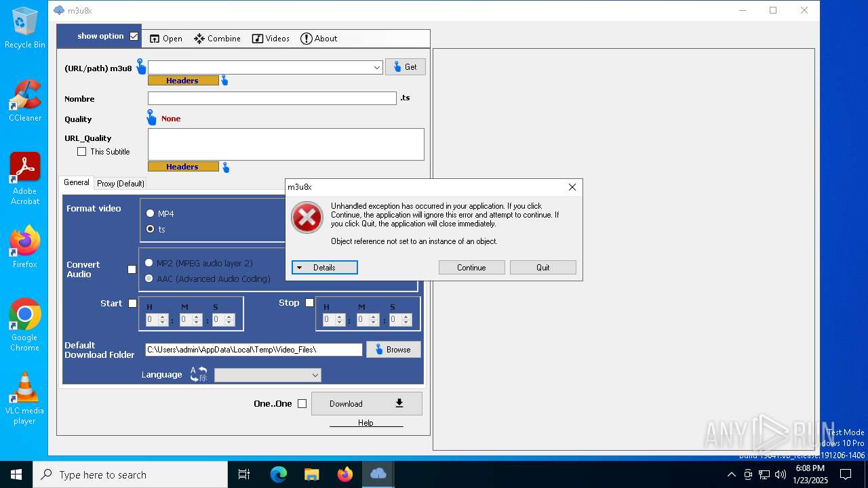Open File Explorer from taskbar
This screenshot has width=868, height=488.
tap(312, 474)
